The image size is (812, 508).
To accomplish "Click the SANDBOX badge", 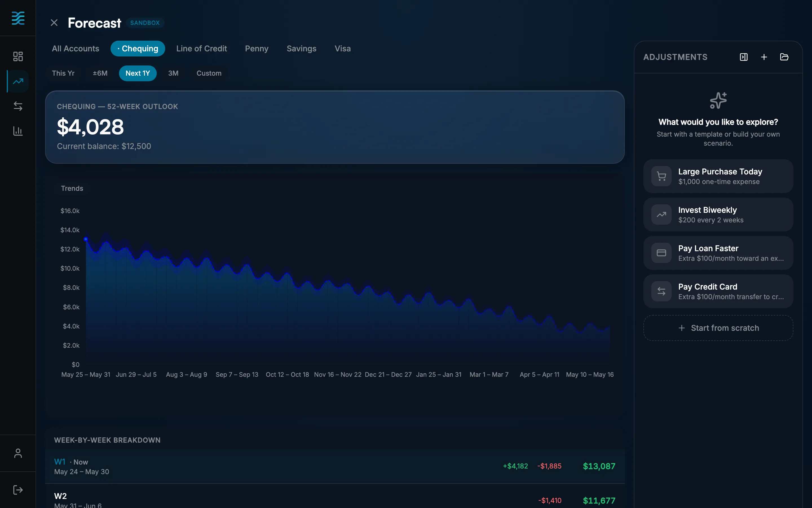I will click(145, 23).
